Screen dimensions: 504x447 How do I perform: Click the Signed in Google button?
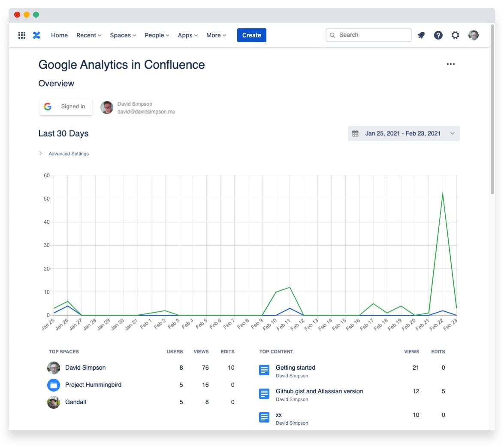coord(66,106)
